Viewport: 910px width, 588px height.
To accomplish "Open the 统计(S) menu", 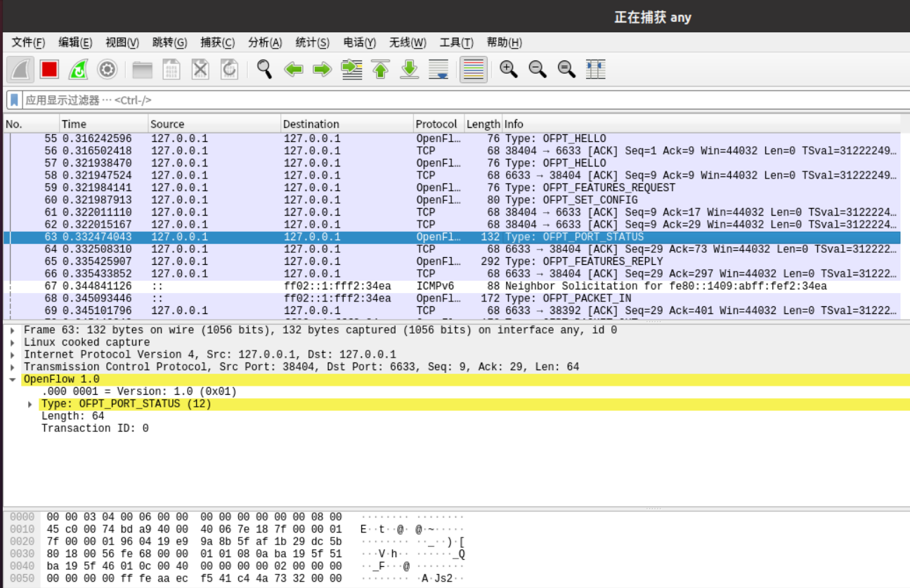I will pyautogui.click(x=313, y=42).
